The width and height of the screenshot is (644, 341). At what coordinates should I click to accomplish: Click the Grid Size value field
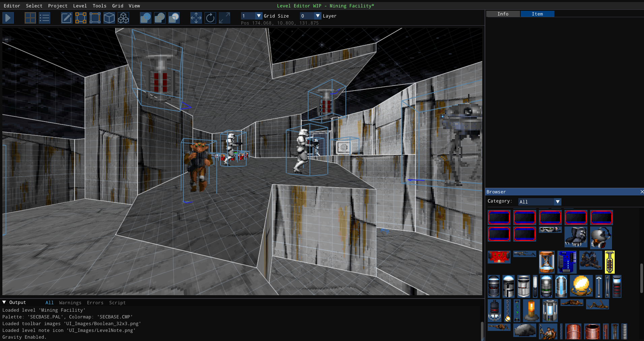coord(248,16)
